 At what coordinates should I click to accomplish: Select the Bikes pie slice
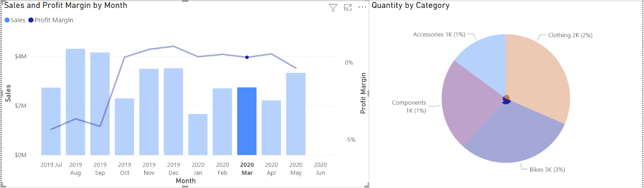(513, 136)
